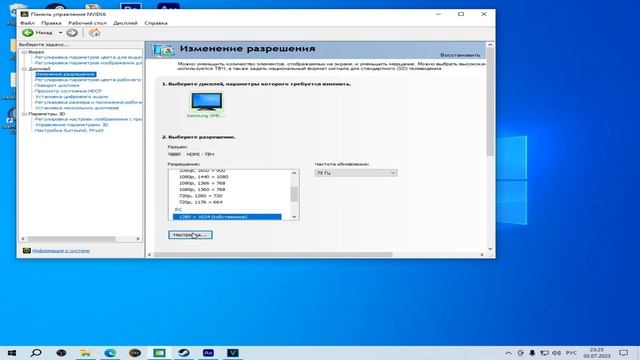The width and height of the screenshot is (640, 360).
Task: Switch РУС input language indicator
Action: [x=571, y=353]
